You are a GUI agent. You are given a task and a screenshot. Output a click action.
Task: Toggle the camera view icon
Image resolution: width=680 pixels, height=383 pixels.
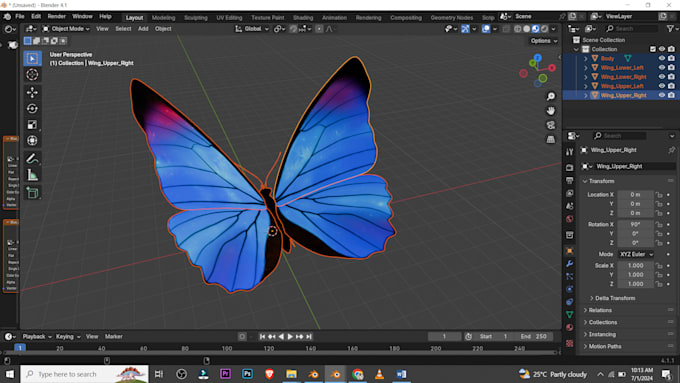pos(550,125)
